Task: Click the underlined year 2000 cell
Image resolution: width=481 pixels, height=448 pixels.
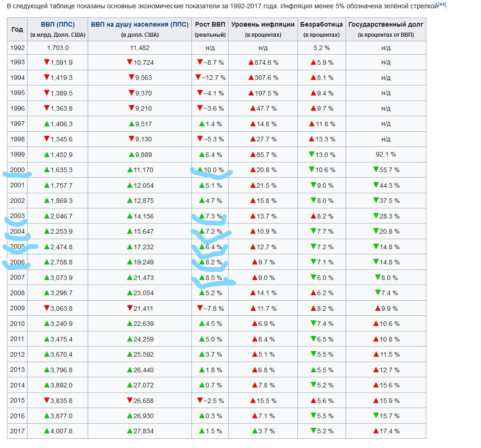Action: (x=17, y=170)
